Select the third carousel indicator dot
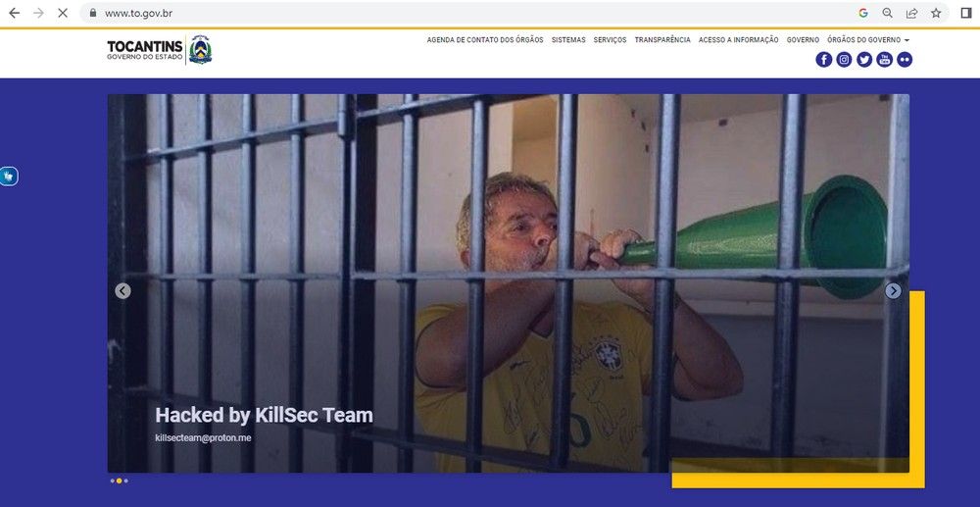This screenshot has height=507, width=980. tap(125, 481)
